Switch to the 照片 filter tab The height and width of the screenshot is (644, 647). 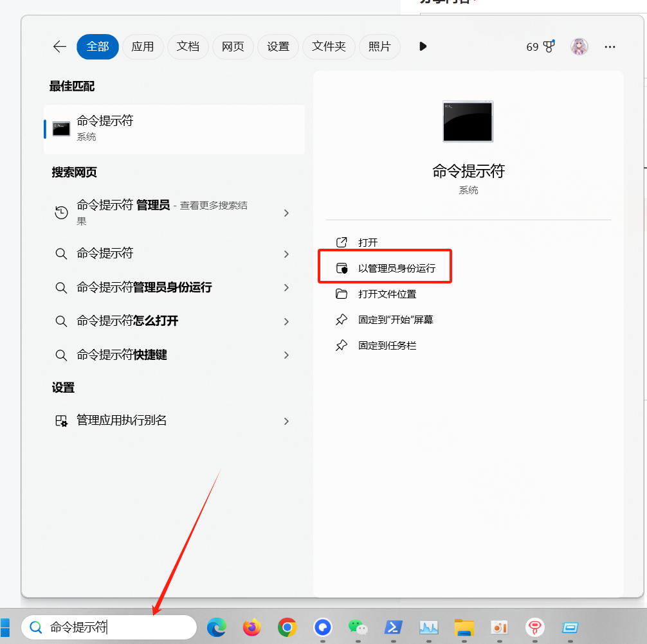(379, 46)
